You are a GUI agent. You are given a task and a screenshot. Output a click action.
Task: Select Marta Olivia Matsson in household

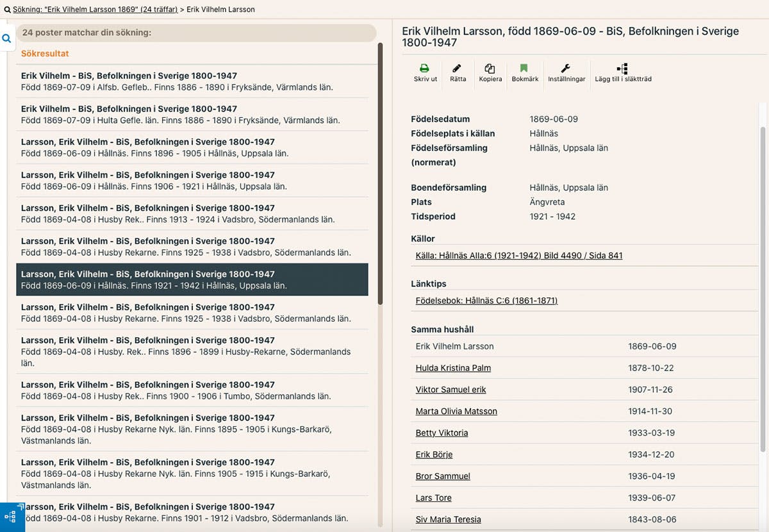[x=456, y=411]
